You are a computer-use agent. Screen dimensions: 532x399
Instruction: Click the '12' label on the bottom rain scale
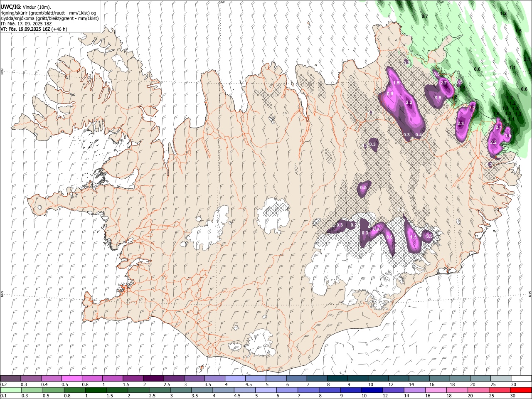[385, 396]
